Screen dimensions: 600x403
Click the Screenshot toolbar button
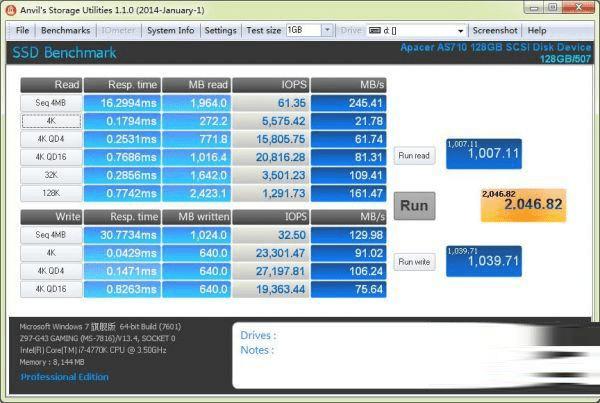[x=495, y=30]
